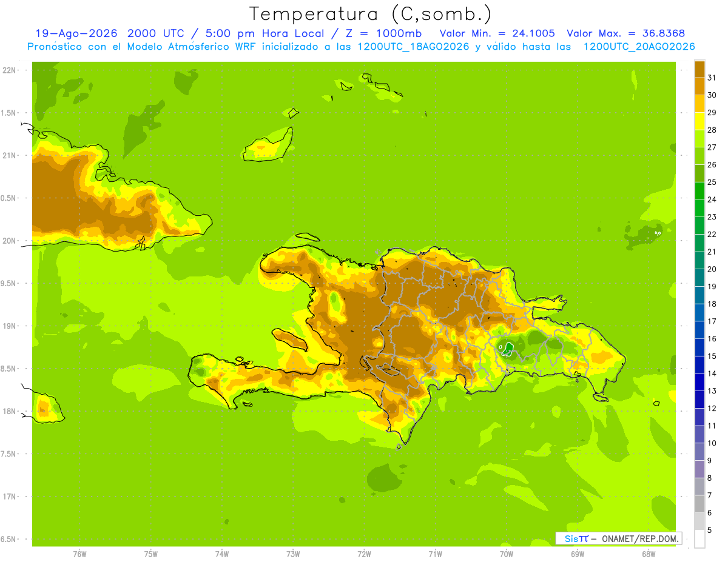Click the "69W" longitude axis label

click(x=578, y=554)
